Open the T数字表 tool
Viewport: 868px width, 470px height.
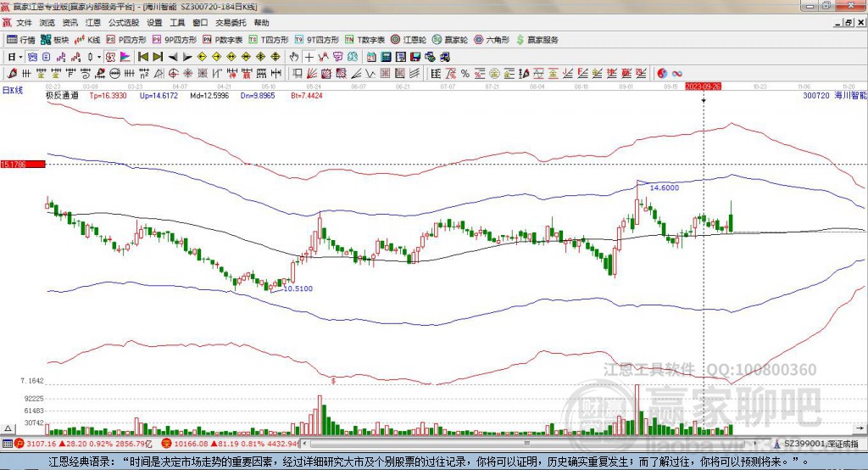(x=364, y=40)
